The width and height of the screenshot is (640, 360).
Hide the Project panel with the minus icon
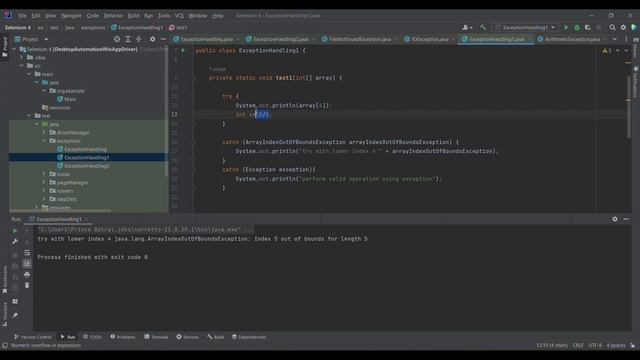click(x=163, y=39)
